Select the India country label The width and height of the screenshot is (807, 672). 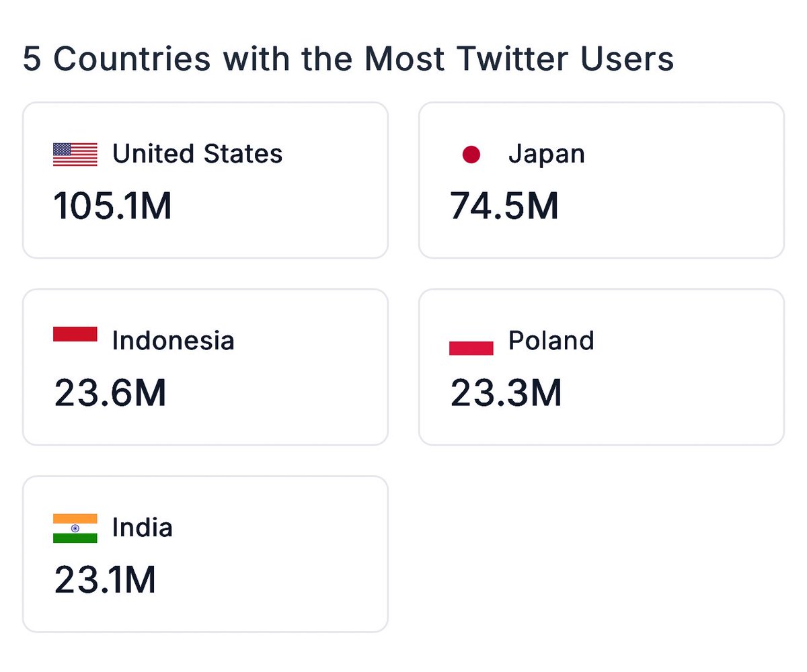[142, 528]
